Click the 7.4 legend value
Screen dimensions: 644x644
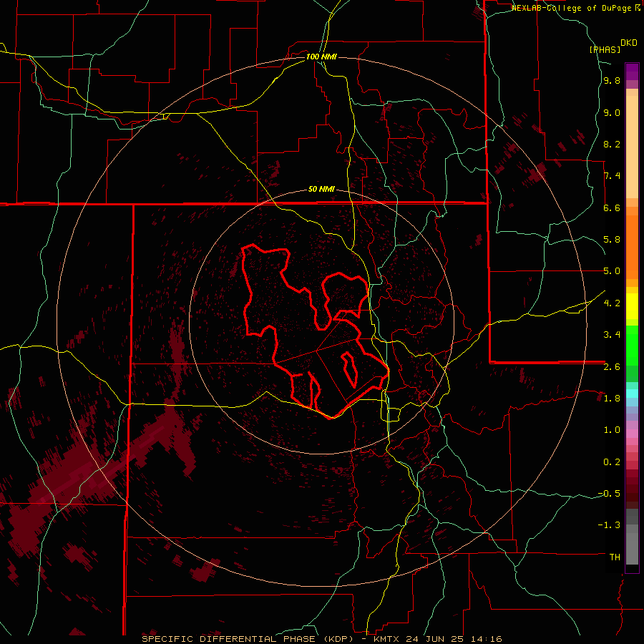pos(612,176)
